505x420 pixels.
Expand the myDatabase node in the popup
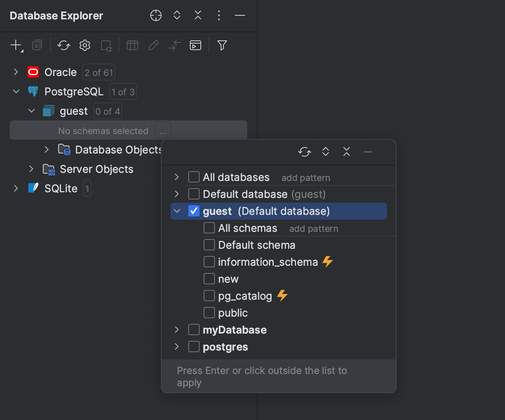[x=176, y=330]
